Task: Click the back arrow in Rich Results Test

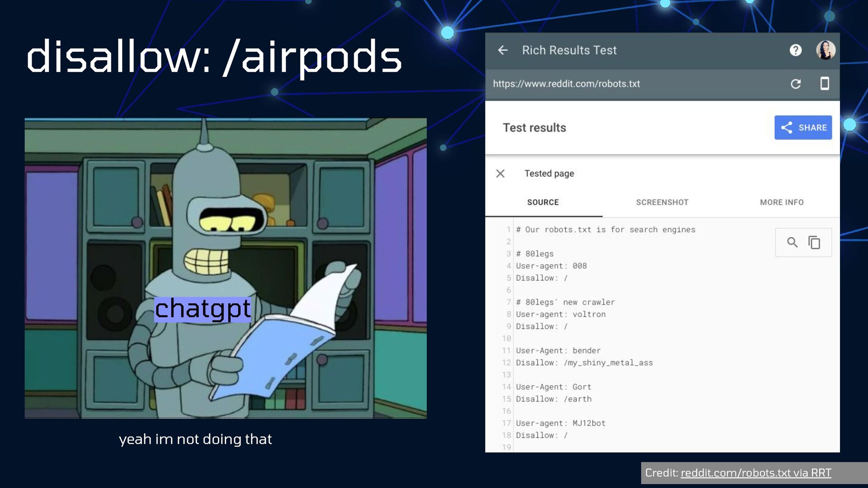Action: click(x=503, y=50)
